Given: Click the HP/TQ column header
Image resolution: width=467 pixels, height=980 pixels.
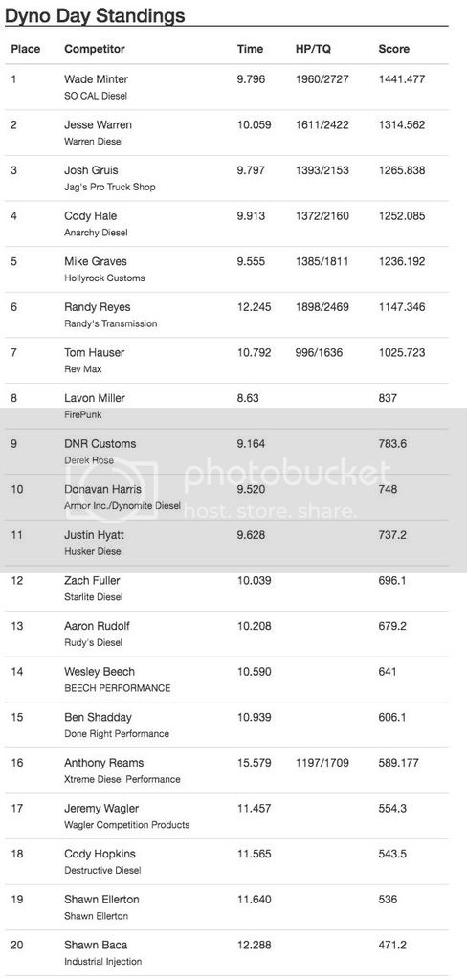Looking at the screenshot, I should [x=315, y=49].
